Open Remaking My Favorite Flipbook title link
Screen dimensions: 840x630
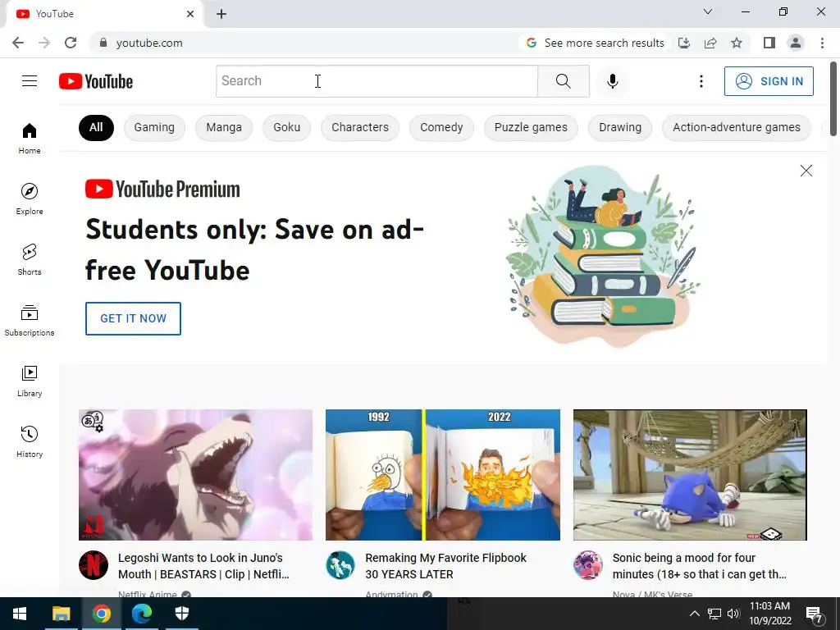(x=445, y=566)
